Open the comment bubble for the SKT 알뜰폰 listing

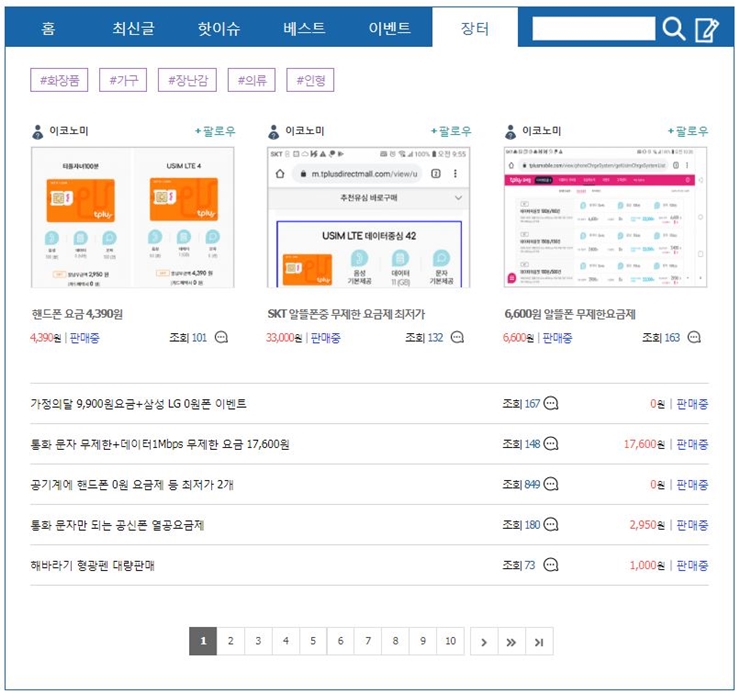click(457, 338)
